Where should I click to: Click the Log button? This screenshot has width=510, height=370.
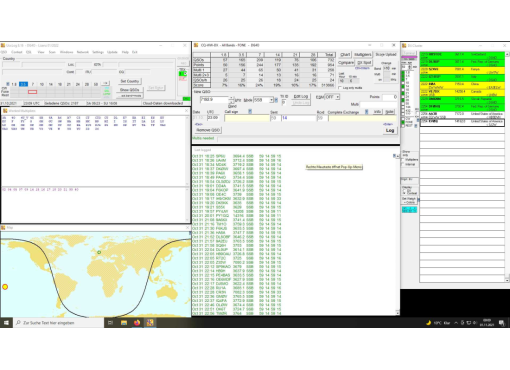click(390, 130)
